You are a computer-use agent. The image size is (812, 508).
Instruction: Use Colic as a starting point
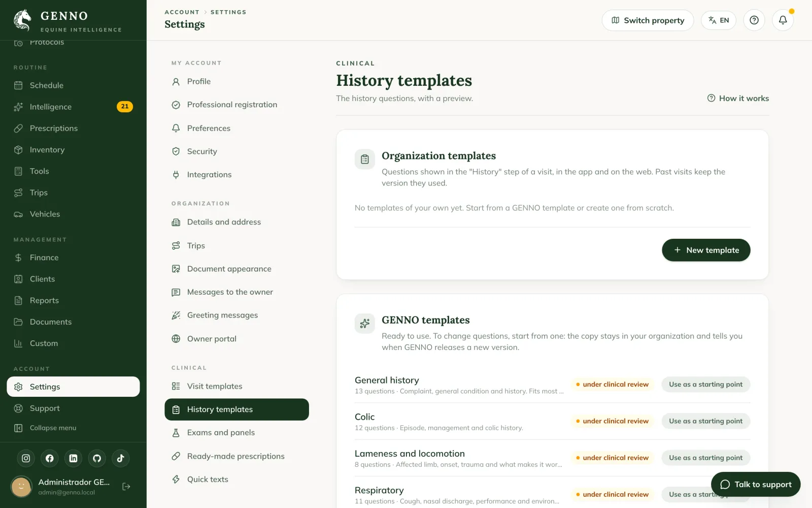[x=705, y=421]
